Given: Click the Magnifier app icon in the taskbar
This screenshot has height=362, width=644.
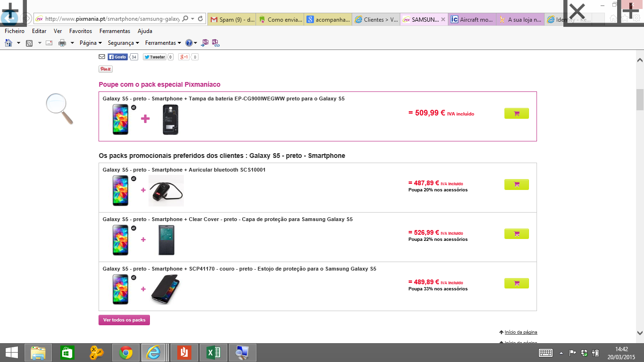Looking at the screenshot, I should tap(243, 353).
